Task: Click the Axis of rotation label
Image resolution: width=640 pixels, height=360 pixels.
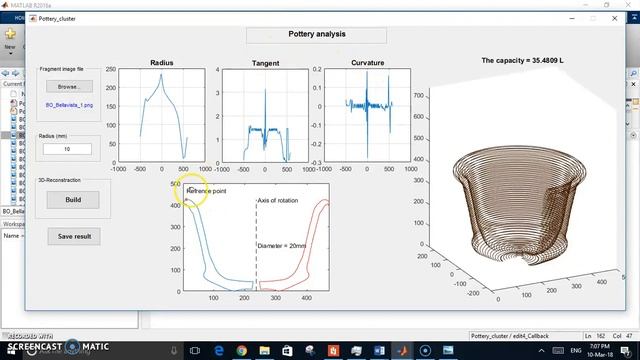Action: coord(278,200)
